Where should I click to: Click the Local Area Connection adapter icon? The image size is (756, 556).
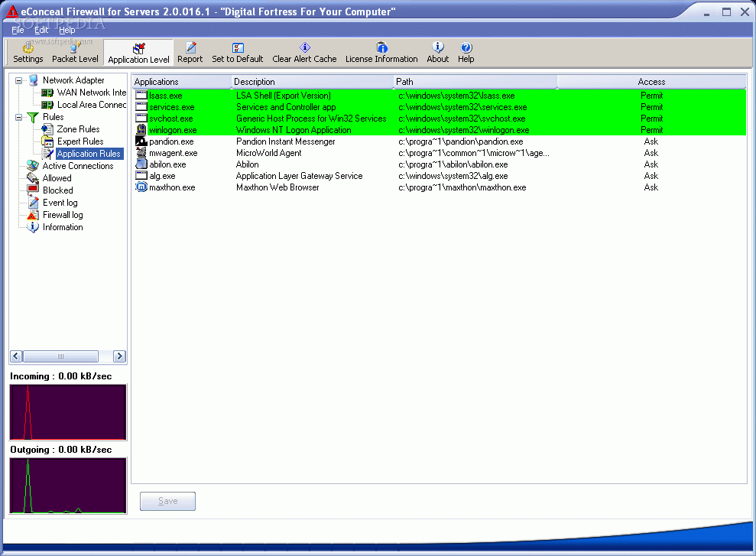click(x=47, y=105)
